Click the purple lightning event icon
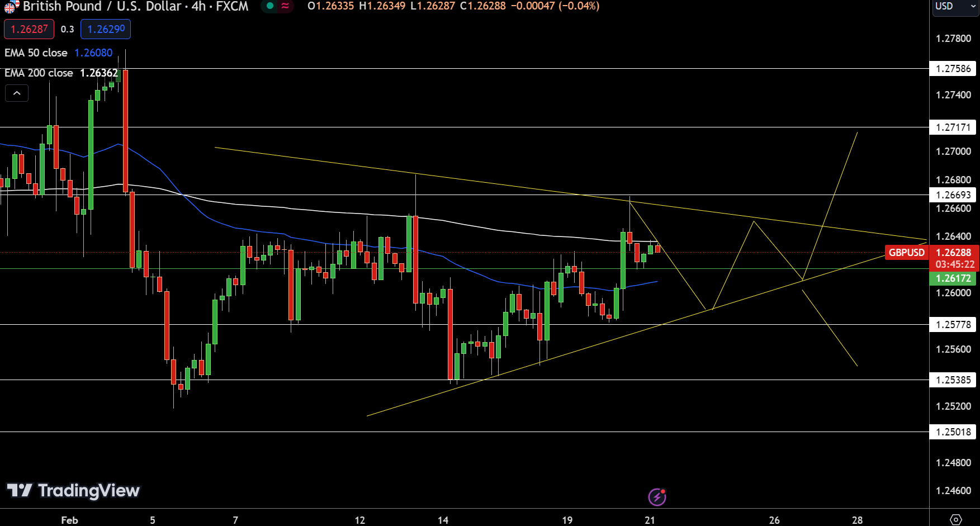This screenshot has height=526, width=980. click(x=657, y=496)
